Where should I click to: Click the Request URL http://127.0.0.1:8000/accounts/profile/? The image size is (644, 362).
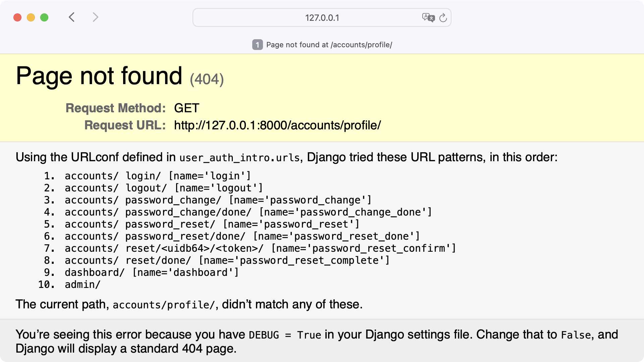click(x=277, y=125)
